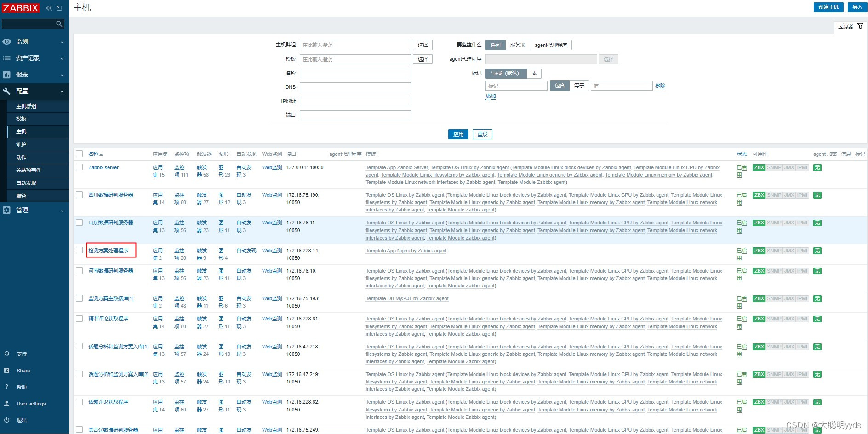Viewport: 868px width, 434px height.
Task: Click IPMI badge for Zabbix server row
Action: [803, 167]
